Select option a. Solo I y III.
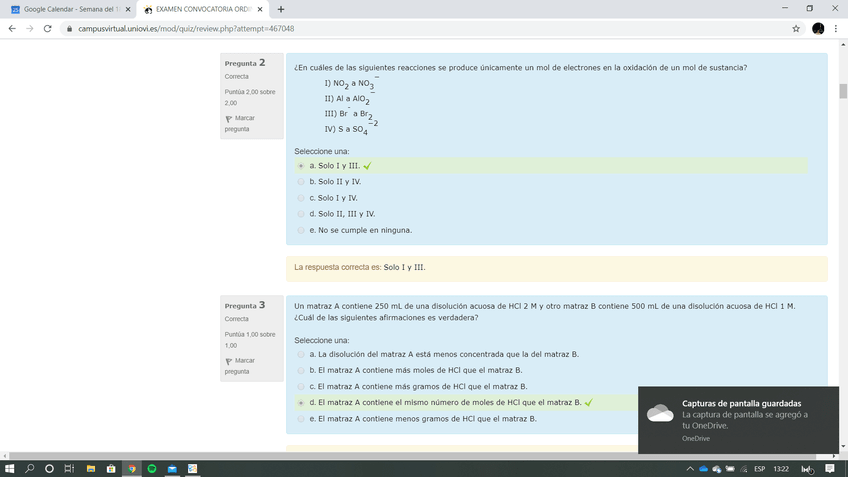 (x=301, y=166)
